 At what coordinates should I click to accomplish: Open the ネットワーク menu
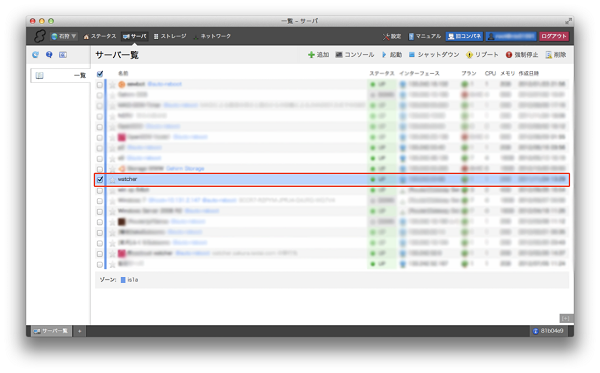coord(212,36)
